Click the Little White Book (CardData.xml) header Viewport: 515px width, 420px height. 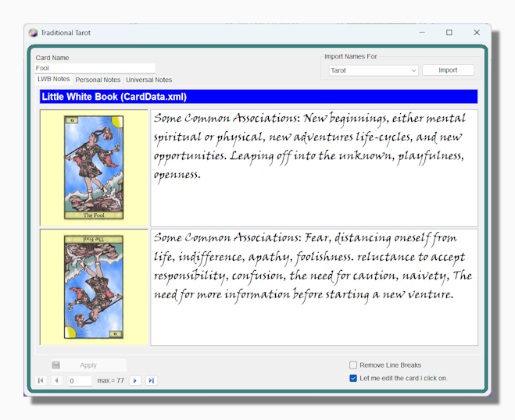pyautogui.click(x=259, y=97)
